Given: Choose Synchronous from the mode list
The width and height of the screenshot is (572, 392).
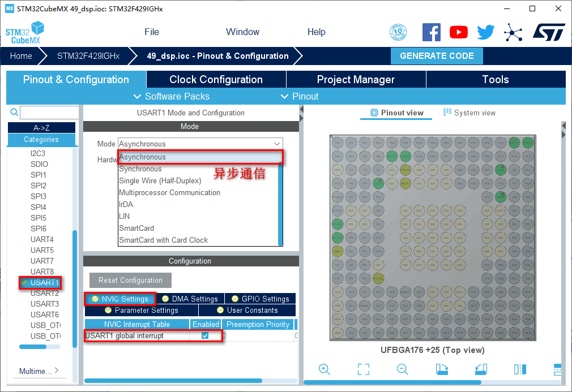Looking at the screenshot, I should [140, 169].
